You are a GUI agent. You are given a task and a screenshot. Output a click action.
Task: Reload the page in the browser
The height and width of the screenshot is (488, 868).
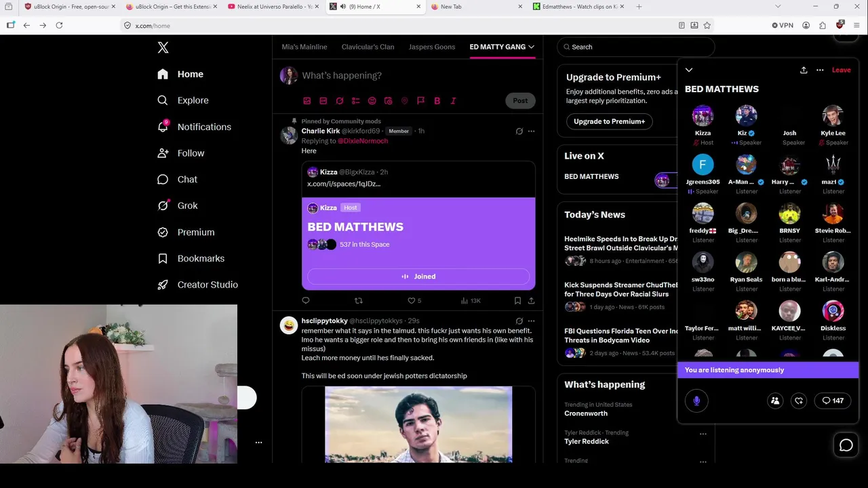point(59,25)
